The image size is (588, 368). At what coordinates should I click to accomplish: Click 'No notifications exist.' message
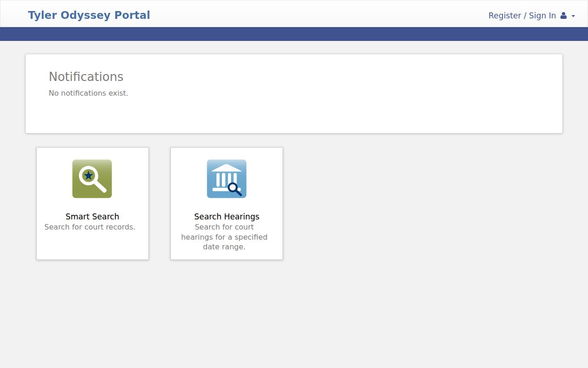point(88,93)
